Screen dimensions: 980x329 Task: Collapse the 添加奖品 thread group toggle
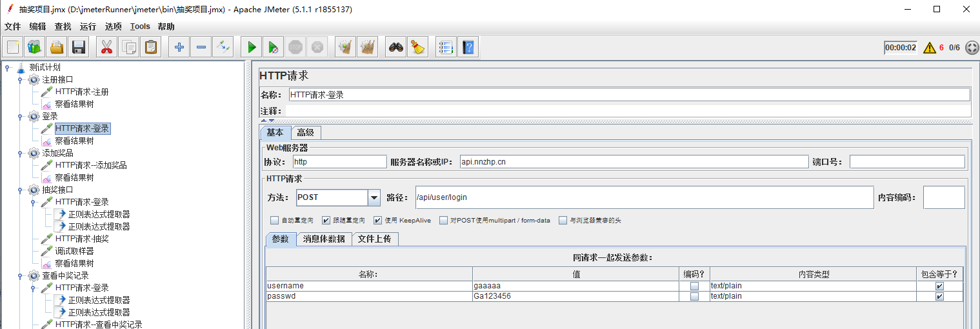tap(20, 153)
